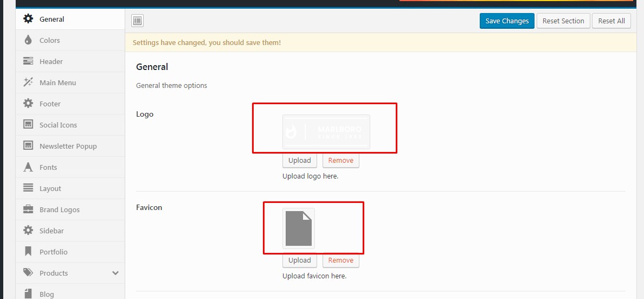The height and width of the screenshot is (299, 644).
Task: Click the Portfolio bookmark icon
Action: coord(28,252)
